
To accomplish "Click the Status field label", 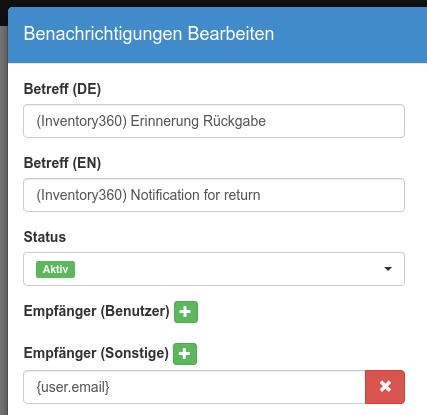I will [45, 237].
